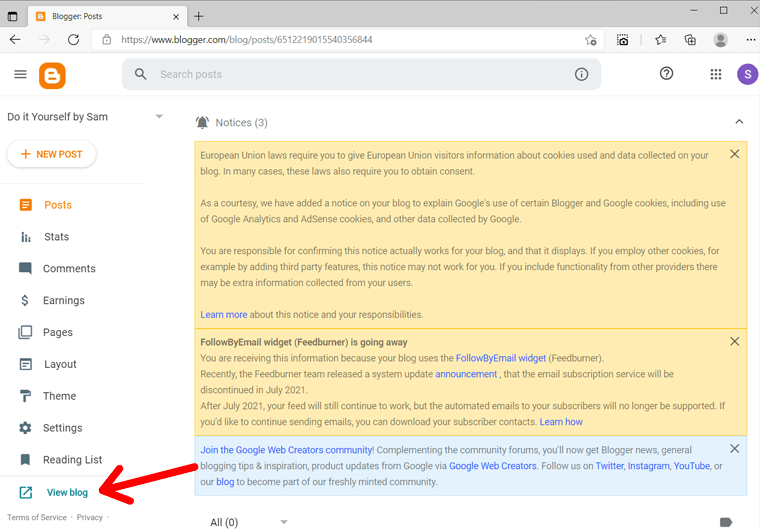Viewport: 760px width, 529px height.
Task: Open the Help question mark icon
Action: pyautogui.click(x=667, y=74)
